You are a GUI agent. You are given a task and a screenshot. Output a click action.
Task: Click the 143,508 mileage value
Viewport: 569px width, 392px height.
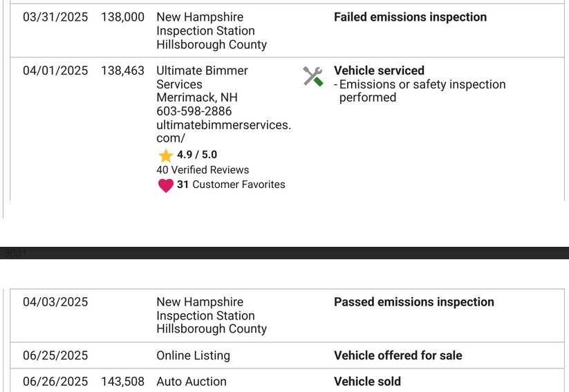[x=122, y=382]
